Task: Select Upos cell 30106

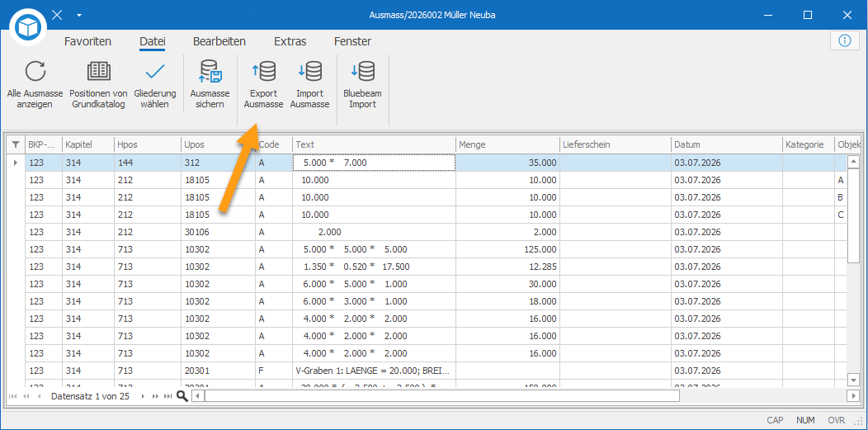Action: pyautogui.click(x=218, y=232)
